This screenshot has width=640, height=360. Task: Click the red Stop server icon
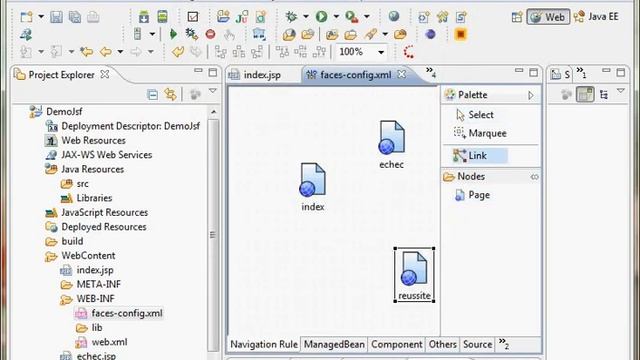(x=210, y=34)
